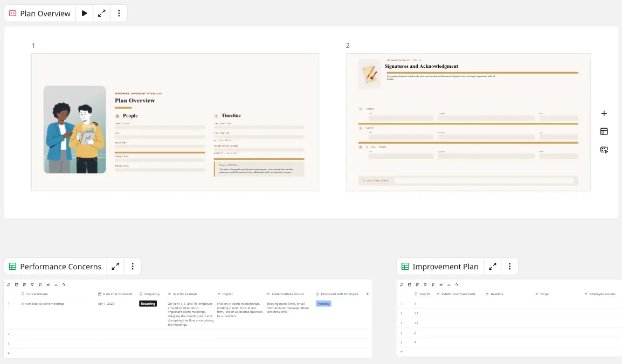Open Improvement Plan three-dot menu
Screen dimensions: 622x364
(x=509, y=267)
